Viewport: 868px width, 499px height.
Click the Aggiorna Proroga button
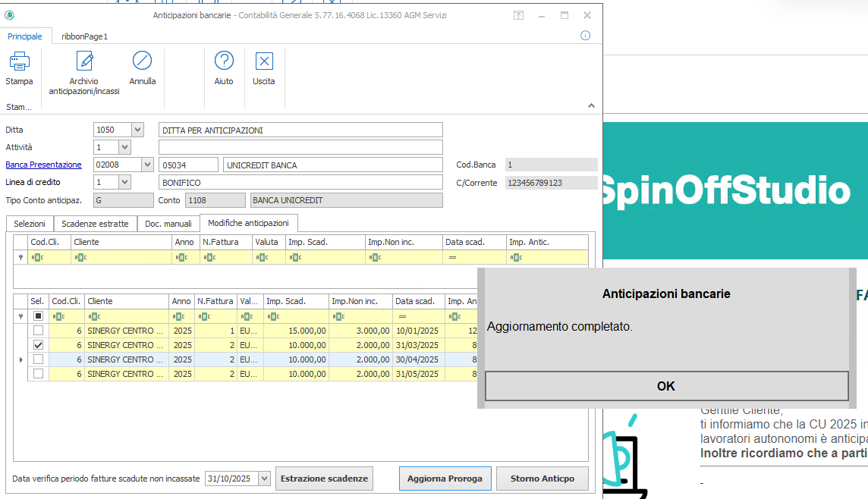point(445,479)
